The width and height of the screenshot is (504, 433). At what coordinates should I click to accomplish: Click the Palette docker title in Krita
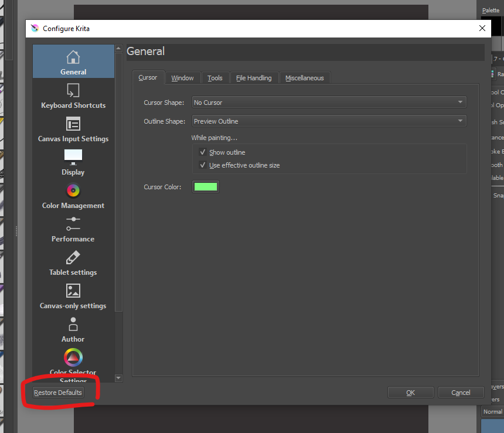coord(491,11)
